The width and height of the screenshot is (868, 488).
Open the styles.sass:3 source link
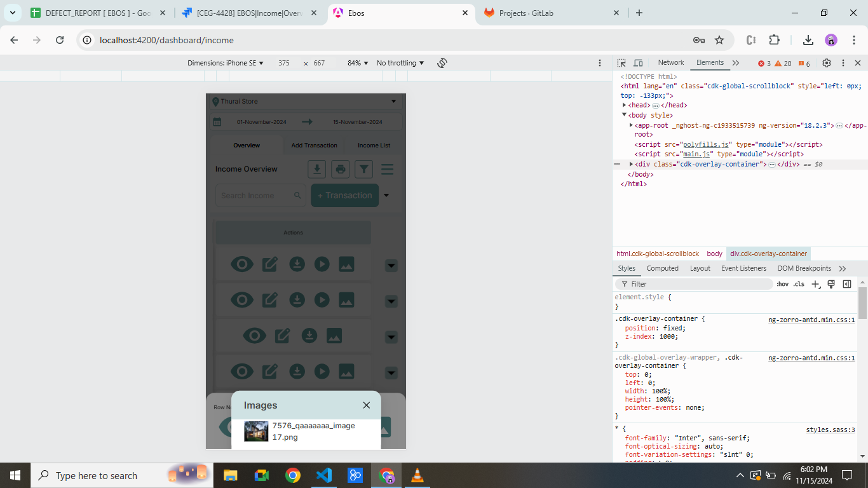831,430
